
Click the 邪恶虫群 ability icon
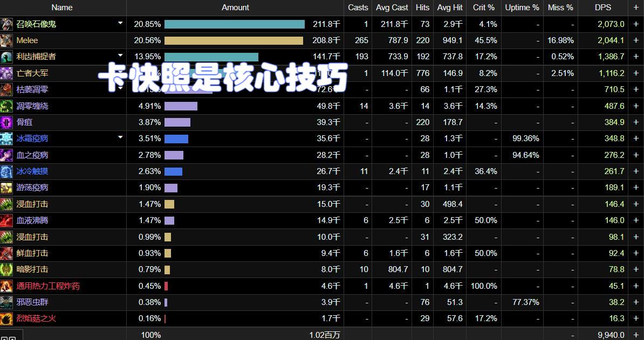click(x=6, y=302)
